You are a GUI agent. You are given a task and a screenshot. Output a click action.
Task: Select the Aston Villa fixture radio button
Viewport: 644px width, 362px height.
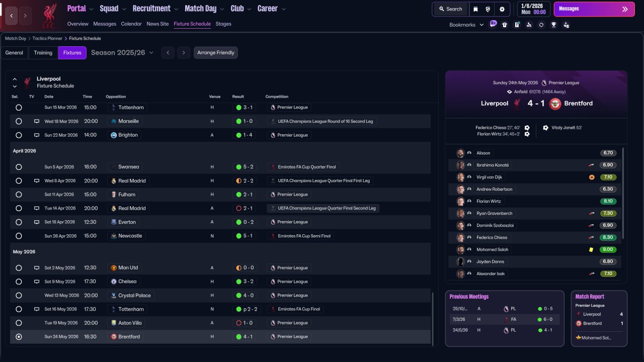point(19,323)
